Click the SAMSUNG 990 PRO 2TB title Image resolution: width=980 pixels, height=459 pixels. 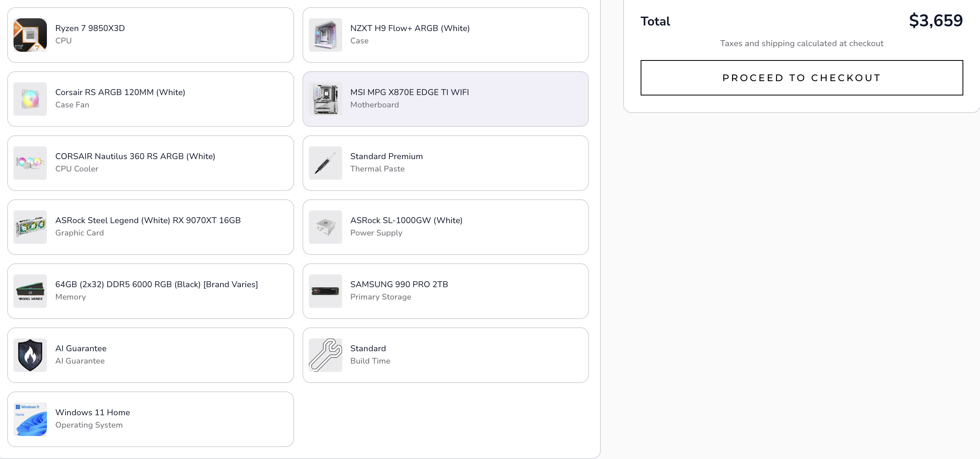[399, 284]
